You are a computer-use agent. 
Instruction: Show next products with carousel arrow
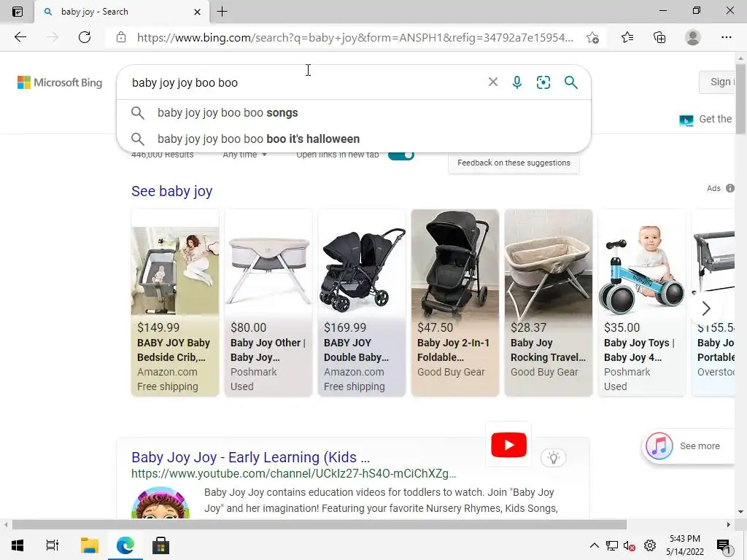(706, 308)
